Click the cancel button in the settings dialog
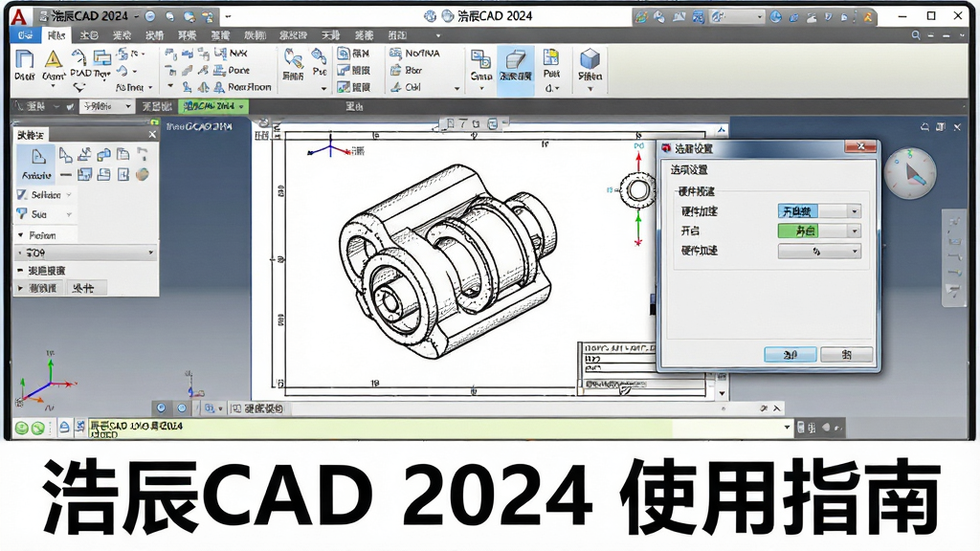 click(x=846, y=355)
